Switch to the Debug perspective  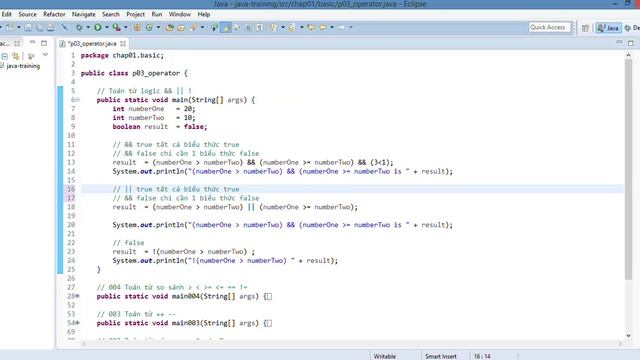pyautogui.click(x=632, y=28)
